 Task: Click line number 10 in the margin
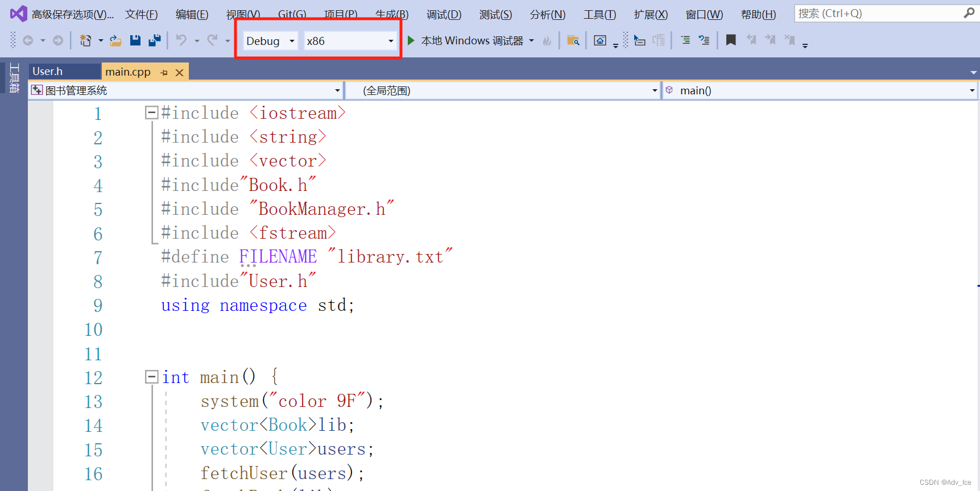(x=93, y=330)
